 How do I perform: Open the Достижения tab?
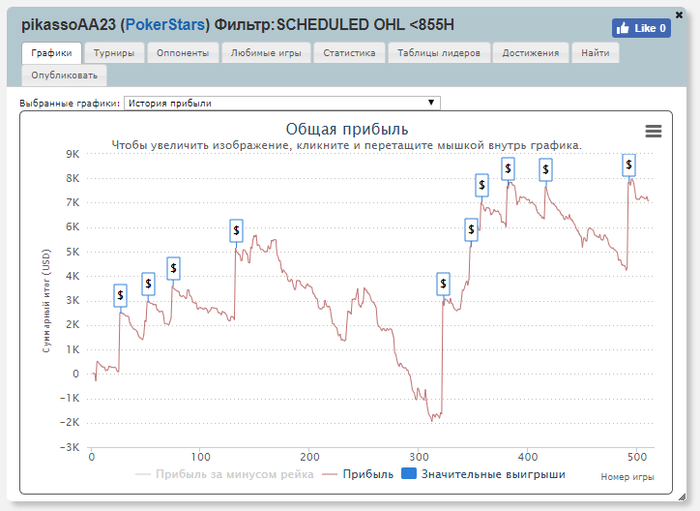click(x=530, y=53)
